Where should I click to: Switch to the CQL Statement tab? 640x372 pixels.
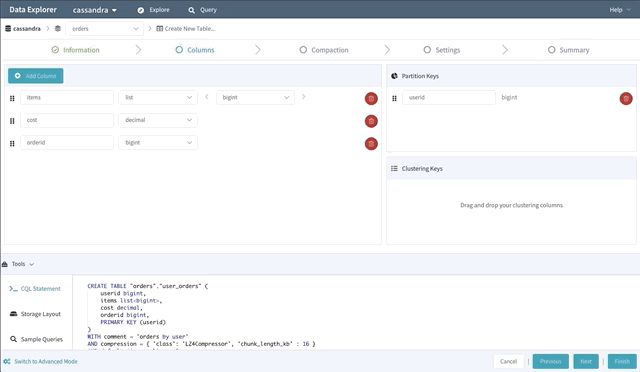(35, 289)
